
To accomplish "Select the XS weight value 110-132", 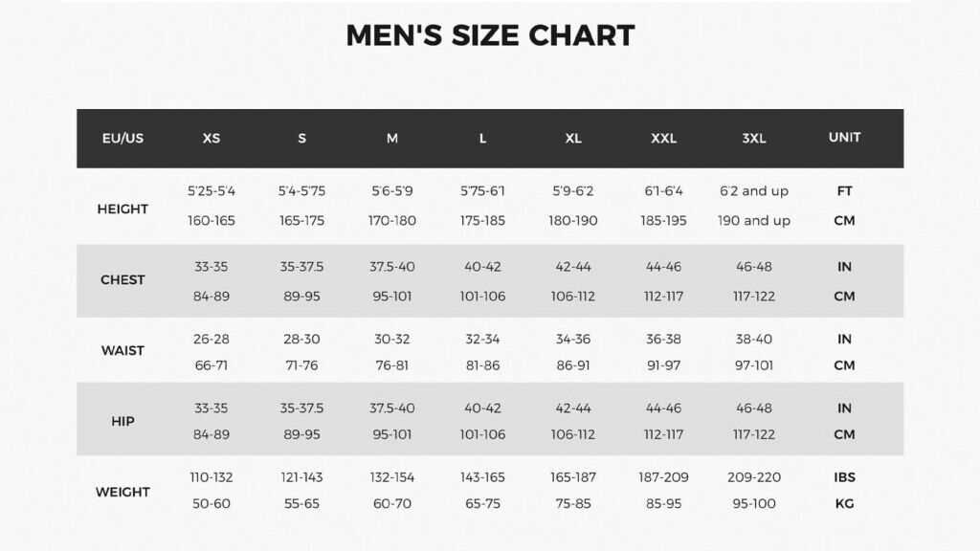I will [x=212, y=477].
